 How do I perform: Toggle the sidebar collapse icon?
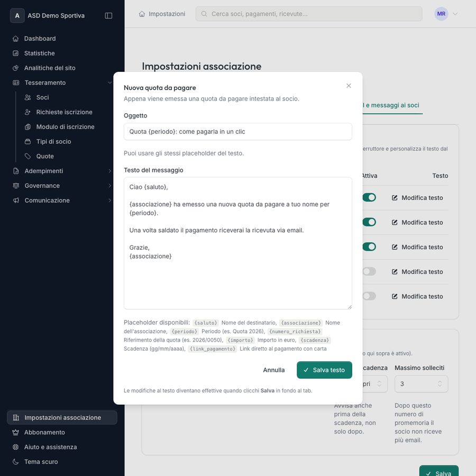click(x=108, y=15)
